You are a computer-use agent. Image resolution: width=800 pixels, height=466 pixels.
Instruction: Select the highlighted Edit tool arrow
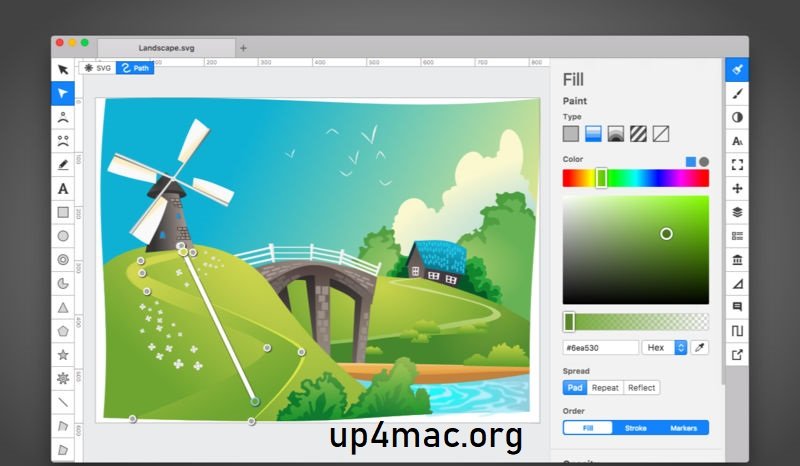tap(63, 93)
